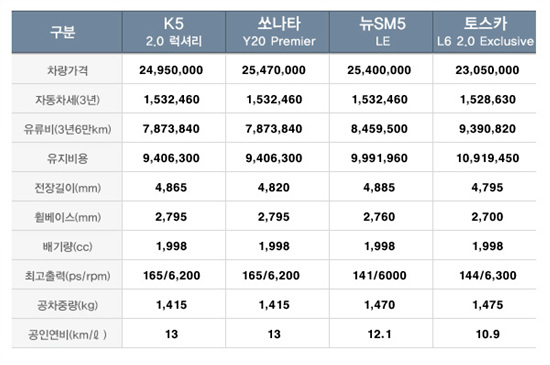Select the 차량가격 row label
This screenshot has height=365, width=550.
(67, 70)
